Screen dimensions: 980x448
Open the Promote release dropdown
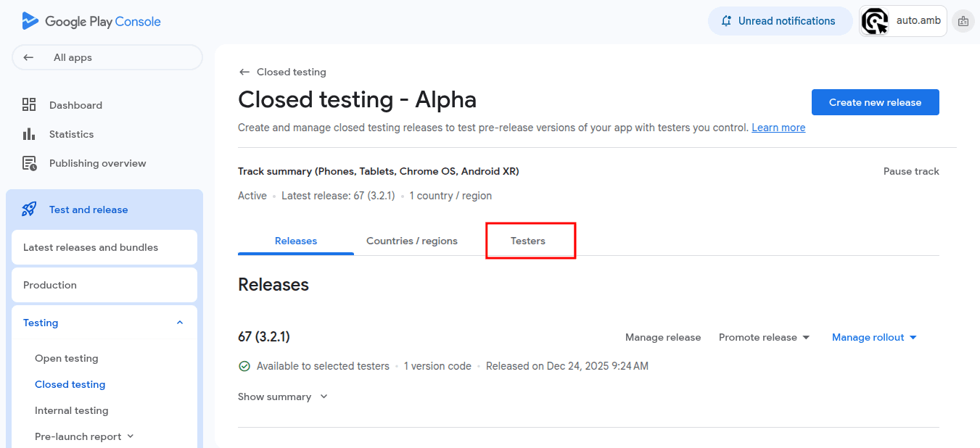point(764,337)
